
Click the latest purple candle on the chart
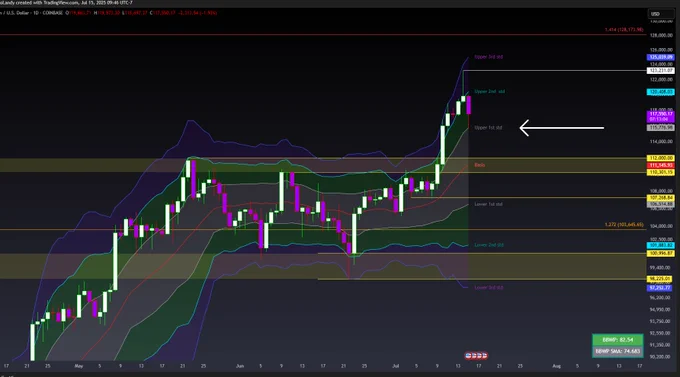tap(469, 105)
